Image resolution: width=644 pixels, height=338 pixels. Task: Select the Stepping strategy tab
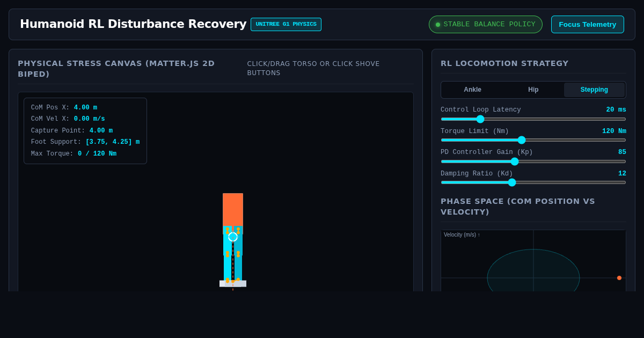pos(594,90)
